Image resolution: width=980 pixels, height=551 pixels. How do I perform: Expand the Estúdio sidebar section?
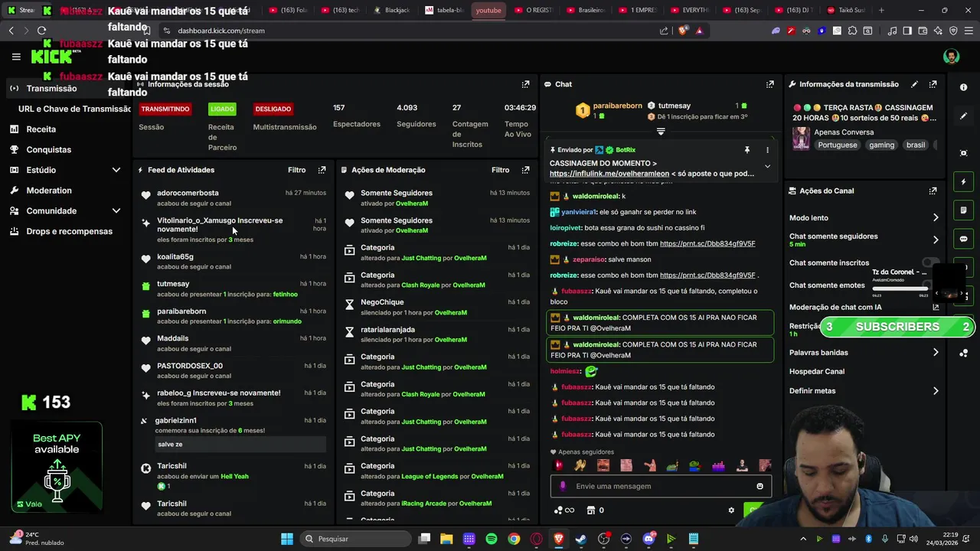[116, 170]
